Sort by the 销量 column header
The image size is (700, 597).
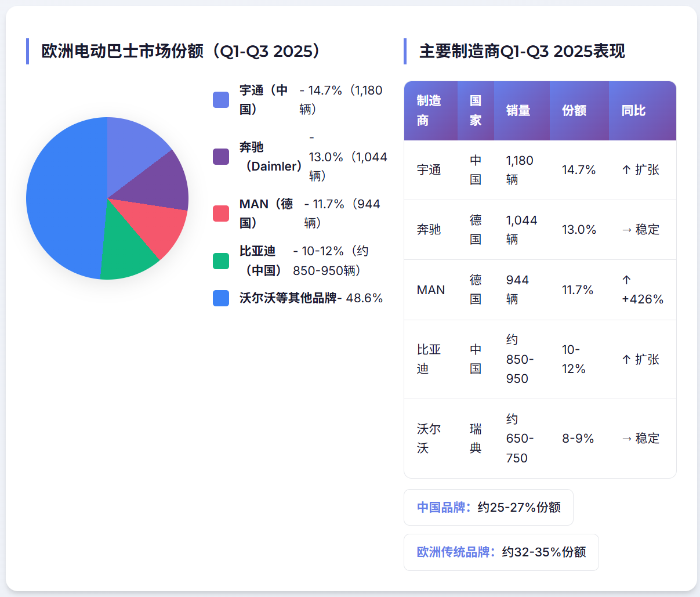pyautogui.click(x=518, y=110)
